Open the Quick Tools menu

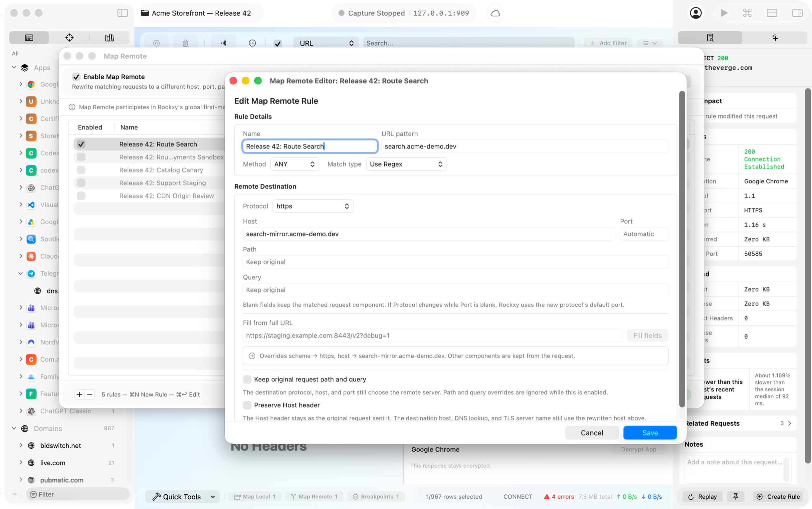click(182, 497)
